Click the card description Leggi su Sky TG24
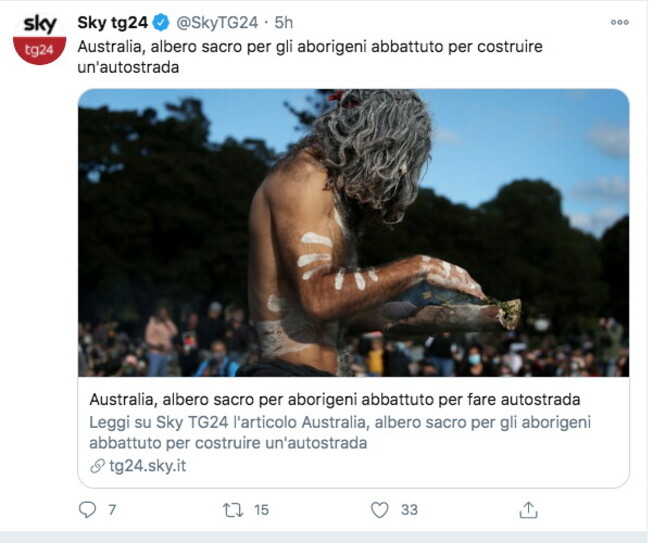Image resolution: width=653 pixels, height=543 pixels. 340,433
